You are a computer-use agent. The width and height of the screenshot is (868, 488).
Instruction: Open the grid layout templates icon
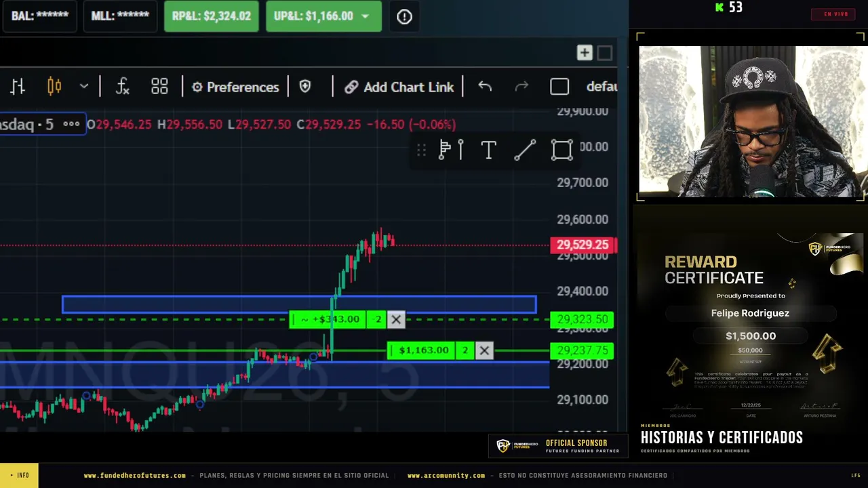[159, 87]
